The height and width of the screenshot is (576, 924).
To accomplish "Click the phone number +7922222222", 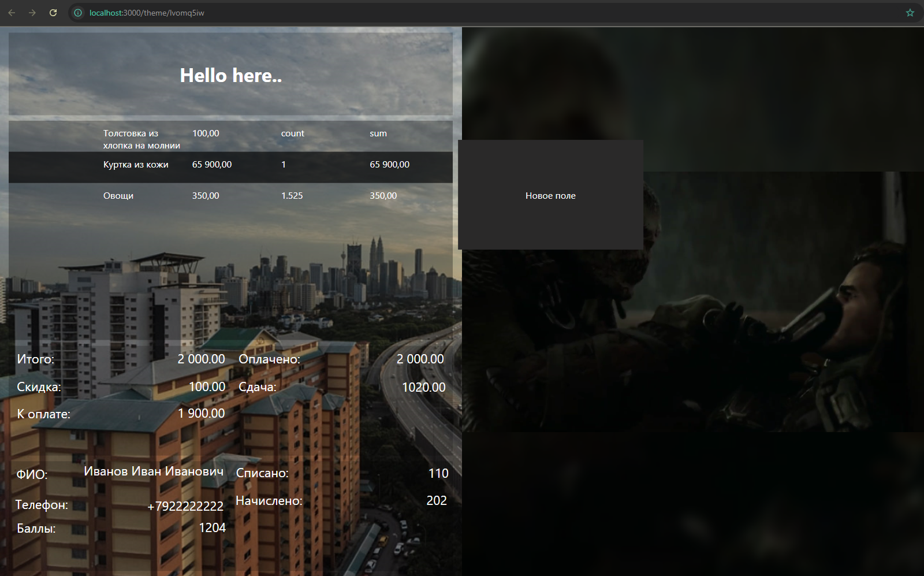I will (185, 507).
